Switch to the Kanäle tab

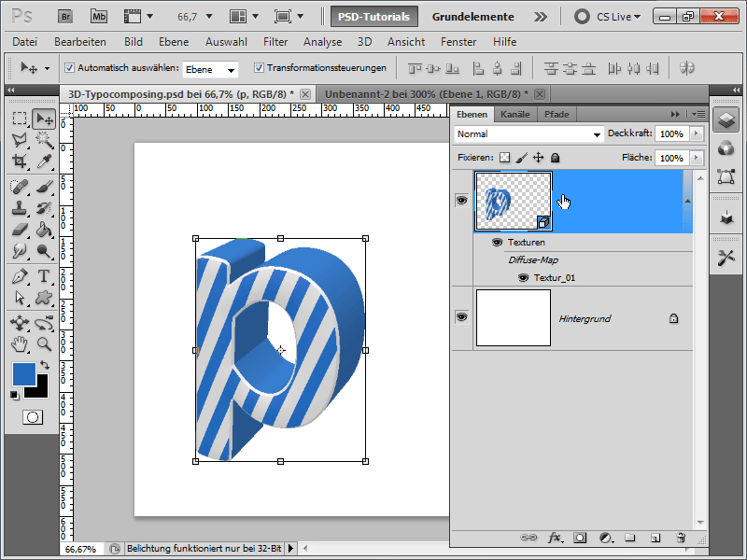click(x=515, y=114)
